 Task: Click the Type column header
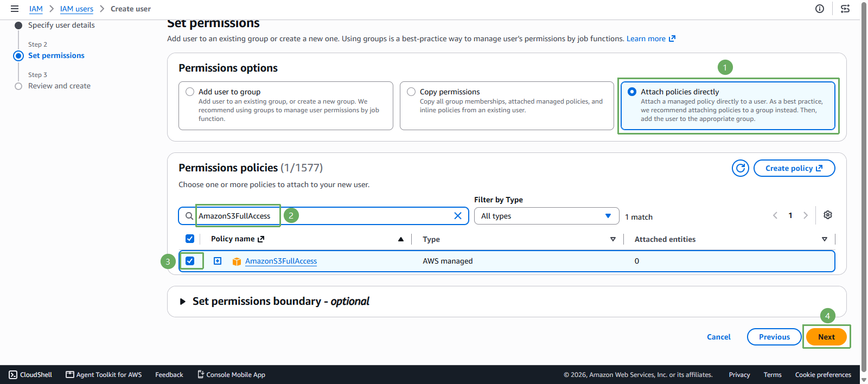tap(431, 239)
